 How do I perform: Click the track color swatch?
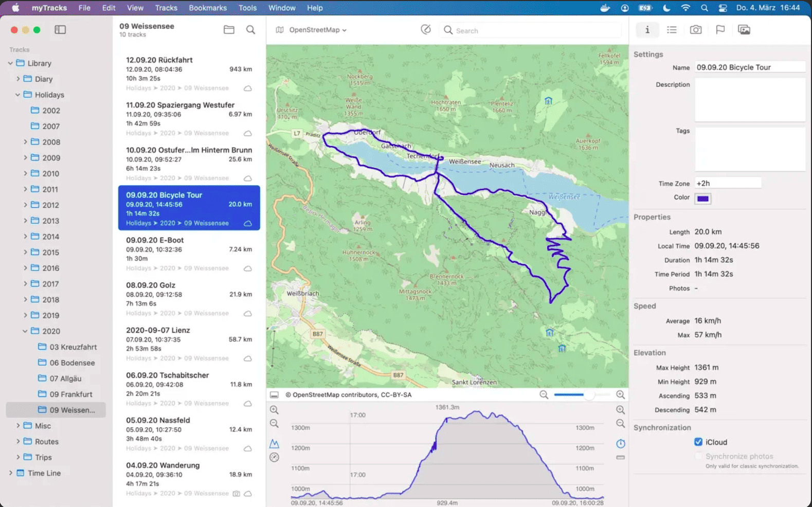pyautogui.click(x=702, y=198)
